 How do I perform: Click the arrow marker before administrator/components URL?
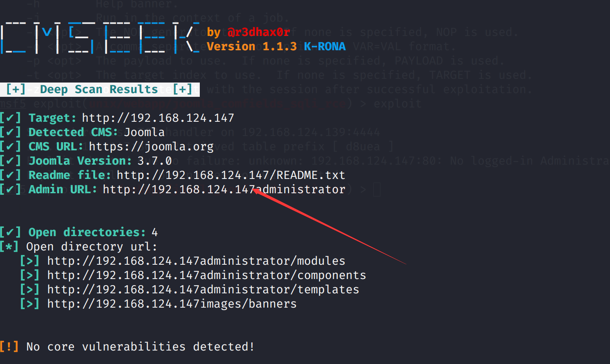point(30,275)
